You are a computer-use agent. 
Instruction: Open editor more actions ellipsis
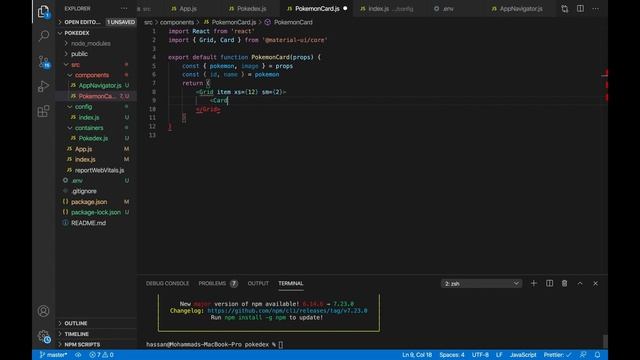pos(596,9)
